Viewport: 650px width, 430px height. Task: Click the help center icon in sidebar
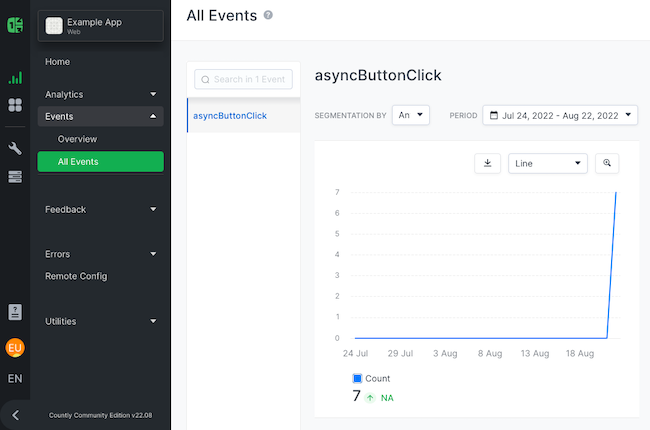pyautogui.click(x=15, y=312)
